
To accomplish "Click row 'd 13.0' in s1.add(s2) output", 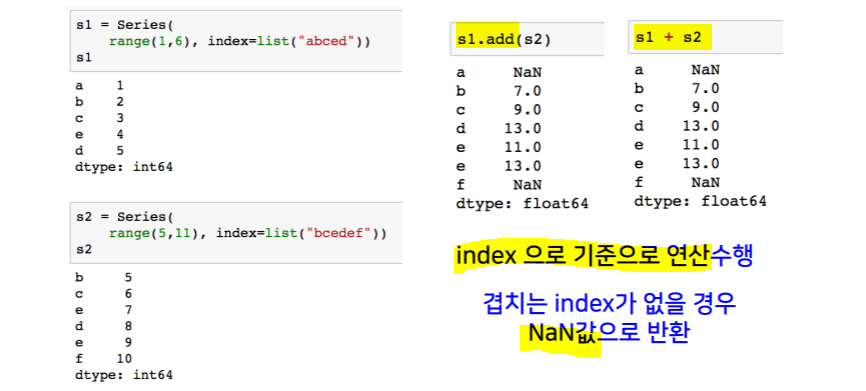I will pos(499,129).
